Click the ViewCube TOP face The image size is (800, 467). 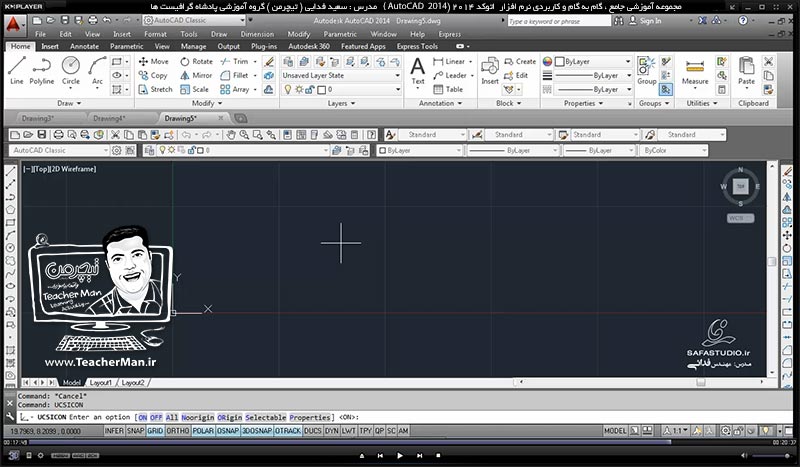coord(740,186)
